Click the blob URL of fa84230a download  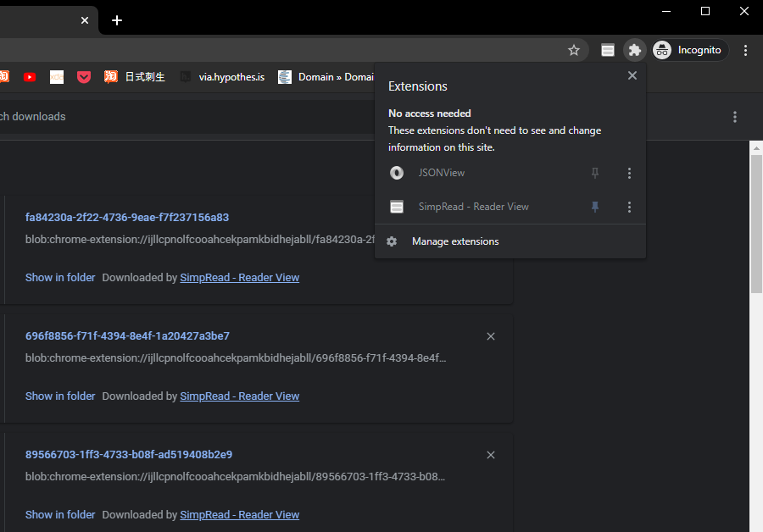coord(200,240)
